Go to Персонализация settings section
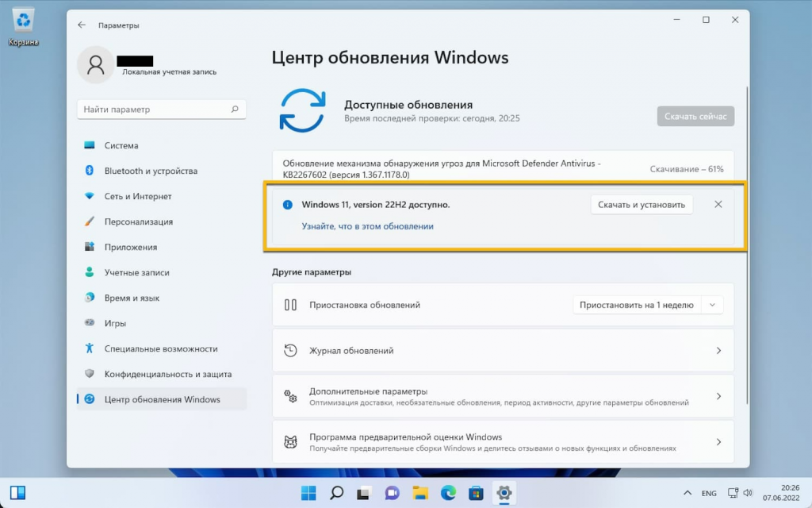The image size is (812, 508). click(139, 221)
